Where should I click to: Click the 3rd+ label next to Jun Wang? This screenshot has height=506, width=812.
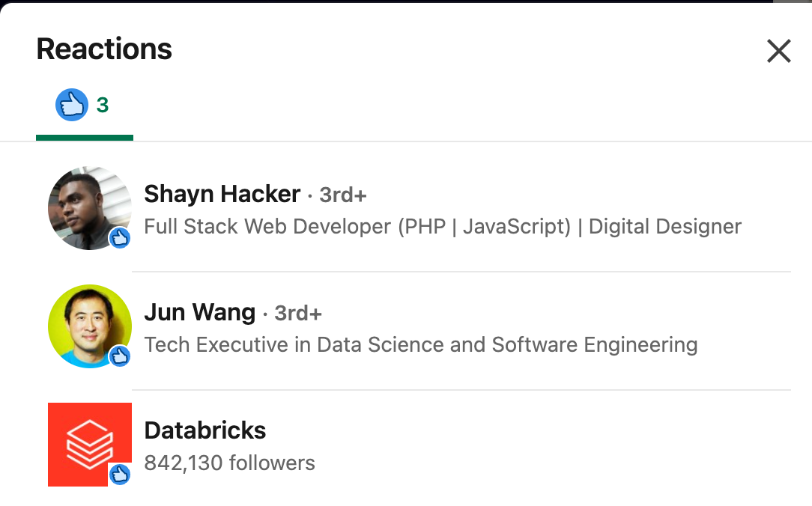297,313
